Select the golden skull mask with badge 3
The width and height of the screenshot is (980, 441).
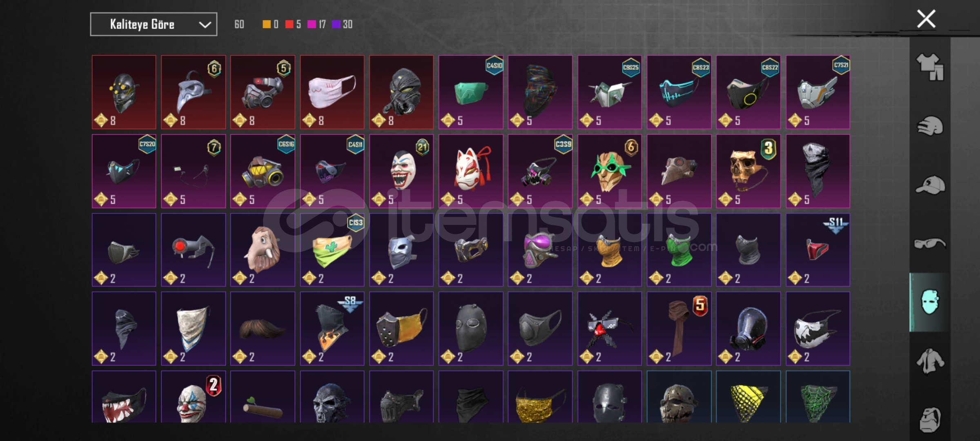point(748,171)
